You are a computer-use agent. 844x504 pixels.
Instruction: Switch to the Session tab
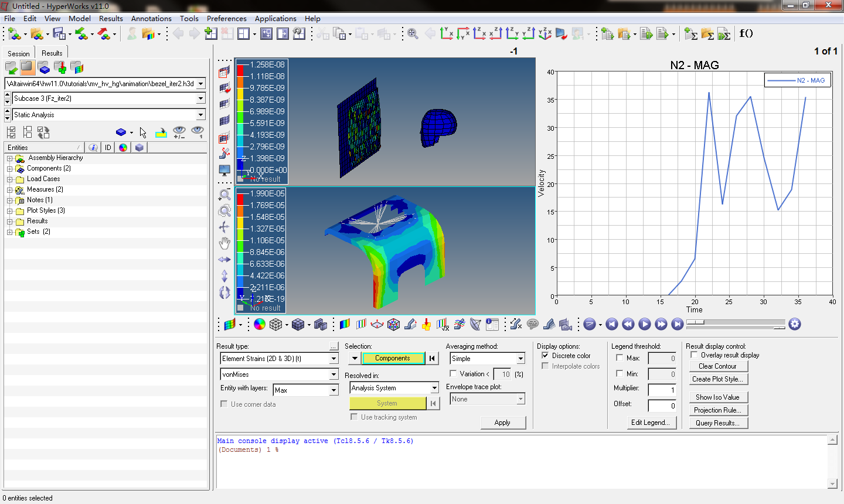pyautogui.click(x=19, y=53)
